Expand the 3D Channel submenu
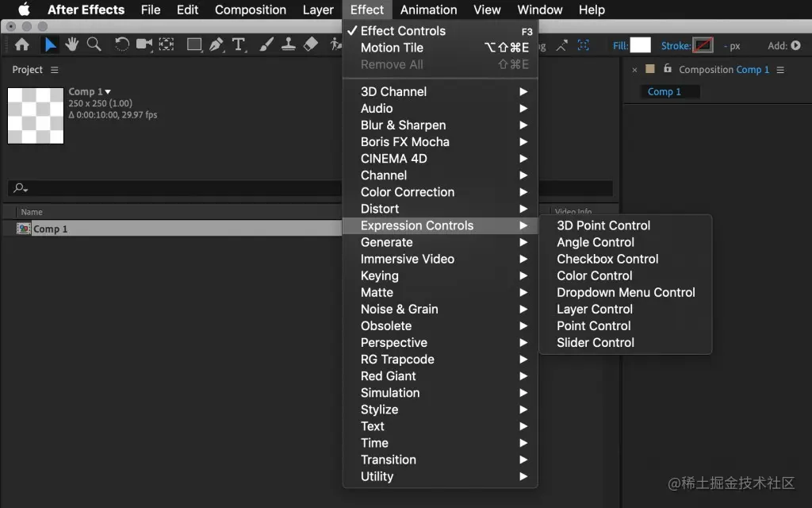812x508 pixels. click(439, 92)
